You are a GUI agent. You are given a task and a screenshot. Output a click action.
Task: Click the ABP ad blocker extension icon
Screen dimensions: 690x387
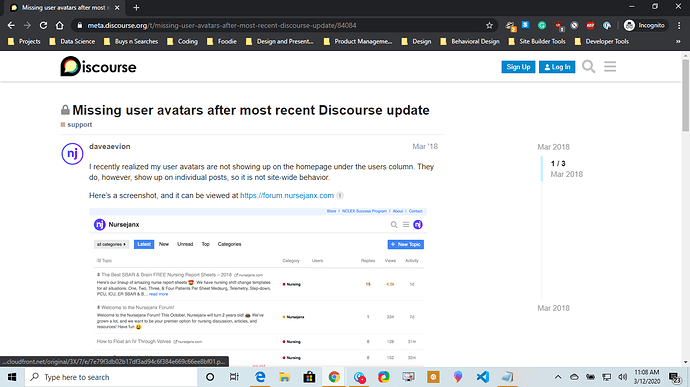point(591,26)
